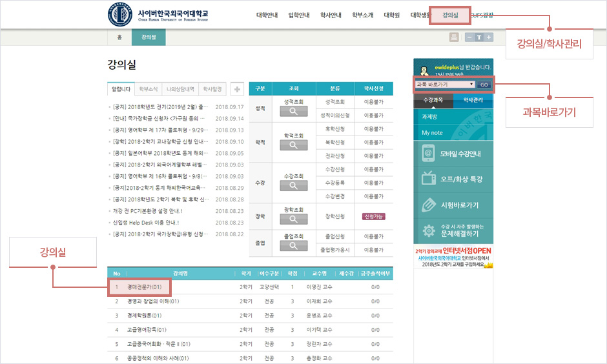Select the 학사관리 sidebar tab
This screenshot has height=364, width=607.
[473, 101]
